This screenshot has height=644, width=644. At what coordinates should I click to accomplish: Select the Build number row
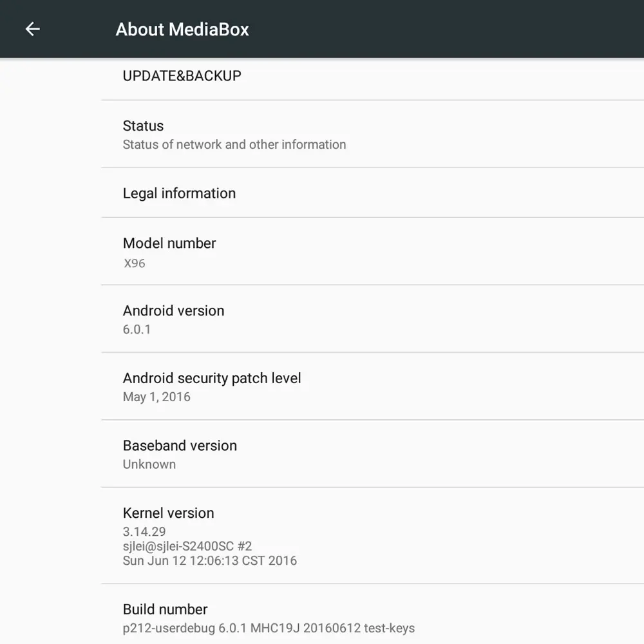[x=165, y=609]
